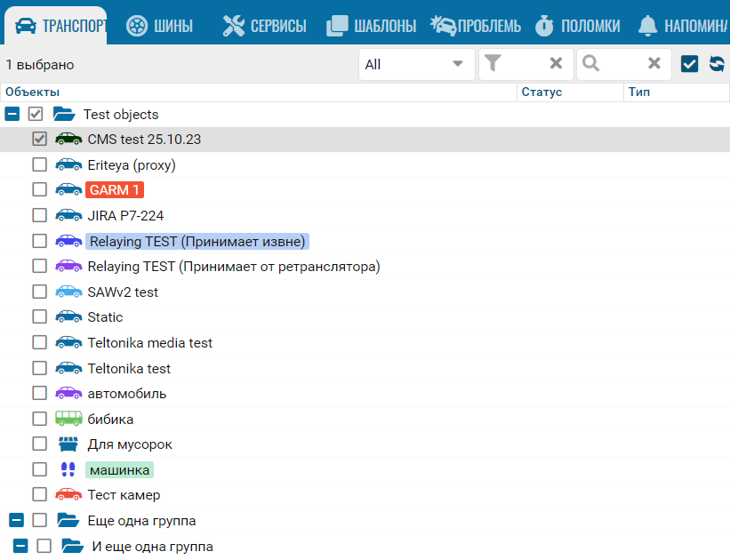Sort by the Статус column header
This screenshot has width=730, height=560.
tap(570, 92)
